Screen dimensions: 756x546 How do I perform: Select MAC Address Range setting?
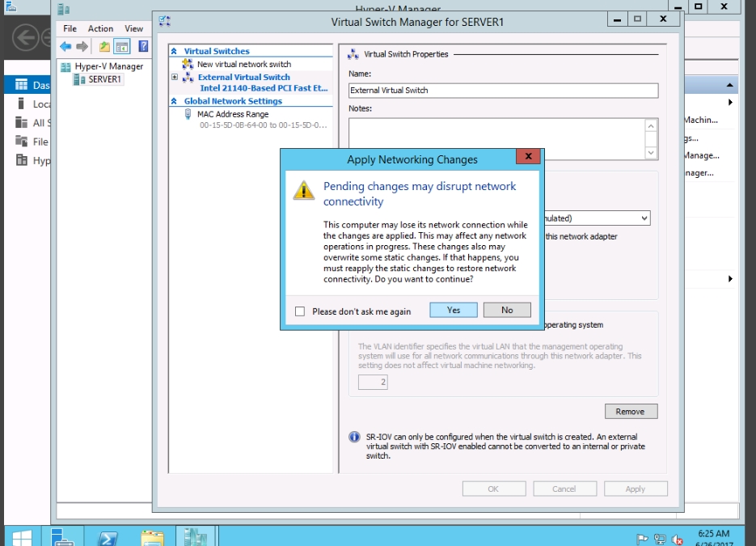pyautogui.click(x=233, y=114)
